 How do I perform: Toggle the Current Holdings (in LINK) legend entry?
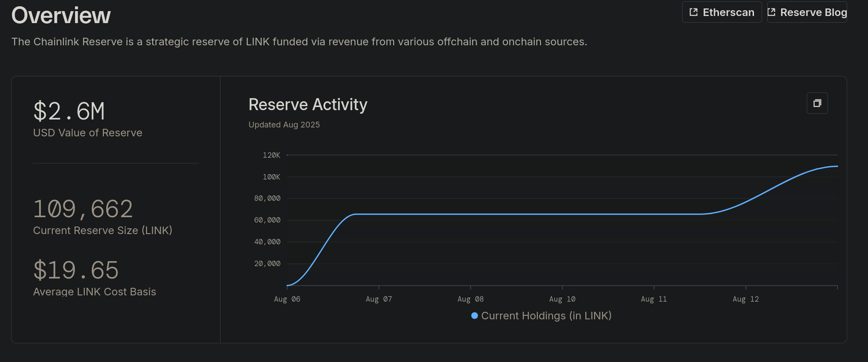point(541,316)
